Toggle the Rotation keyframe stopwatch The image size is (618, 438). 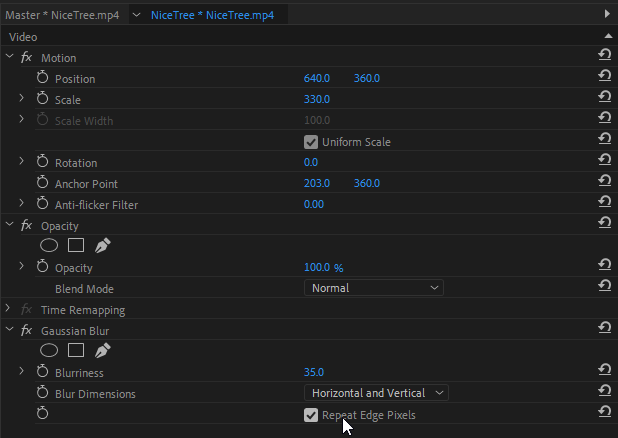[42, 162]
